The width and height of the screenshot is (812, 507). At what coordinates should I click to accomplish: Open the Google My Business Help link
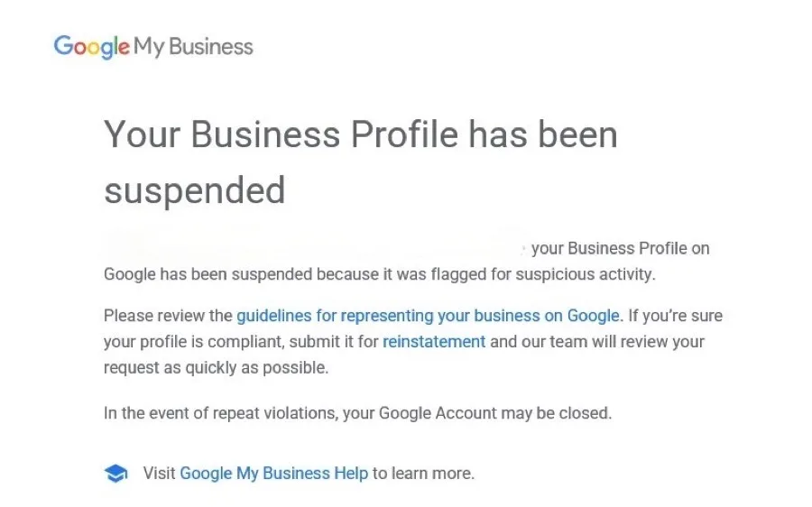point(274,473)
